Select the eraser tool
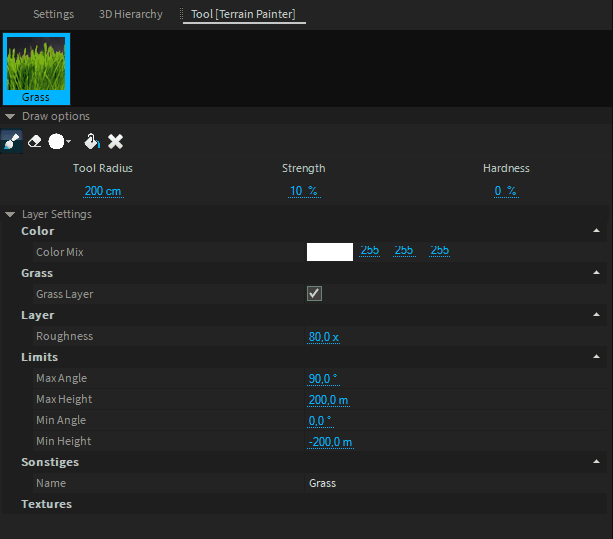613x539 pixels. tap(35, 142)
